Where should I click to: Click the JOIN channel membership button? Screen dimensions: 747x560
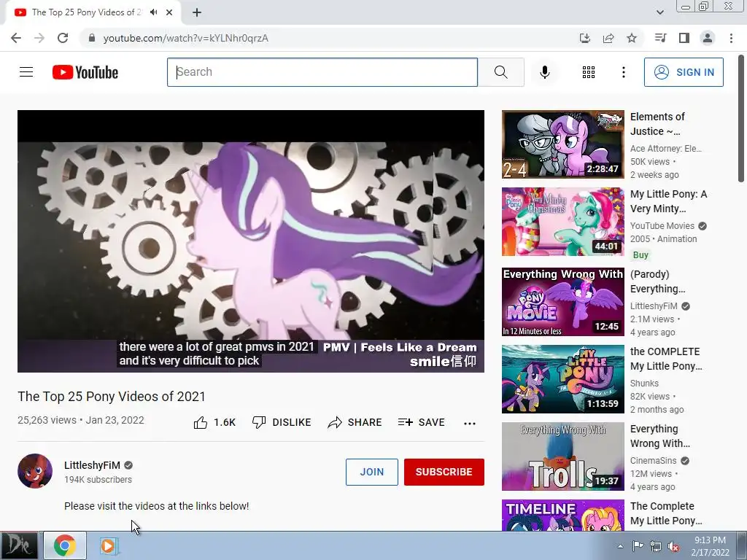pyautogui.click(x=371, y=472)
